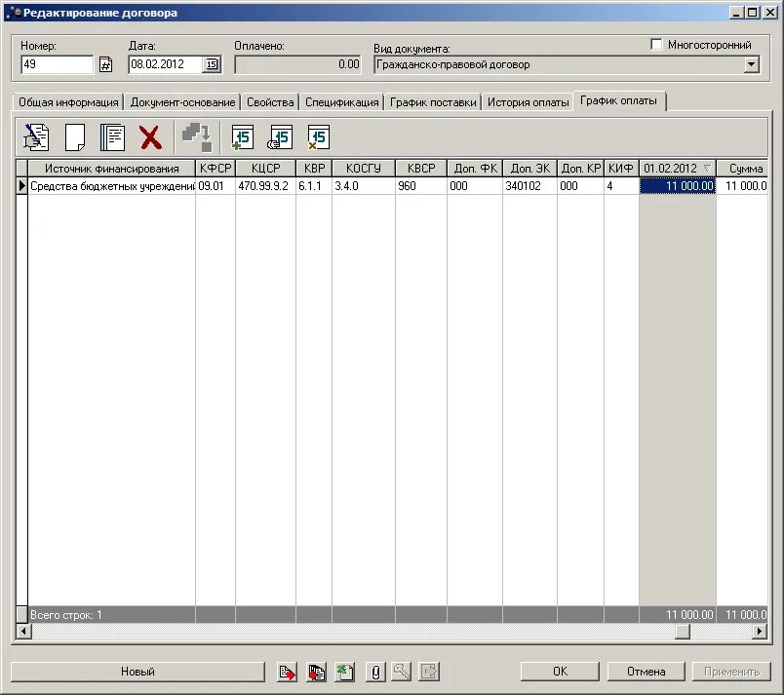Click the horizontal scrollbar thumb
This screenshot has height=695, width=784.
coord(683,632)
